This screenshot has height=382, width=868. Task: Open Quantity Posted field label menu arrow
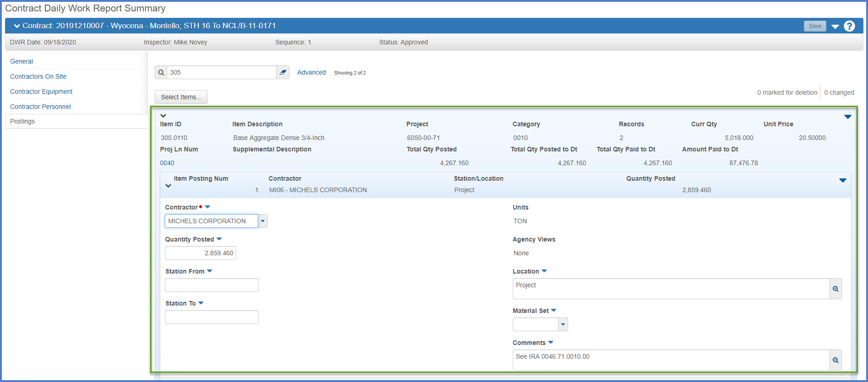[219, 239]
